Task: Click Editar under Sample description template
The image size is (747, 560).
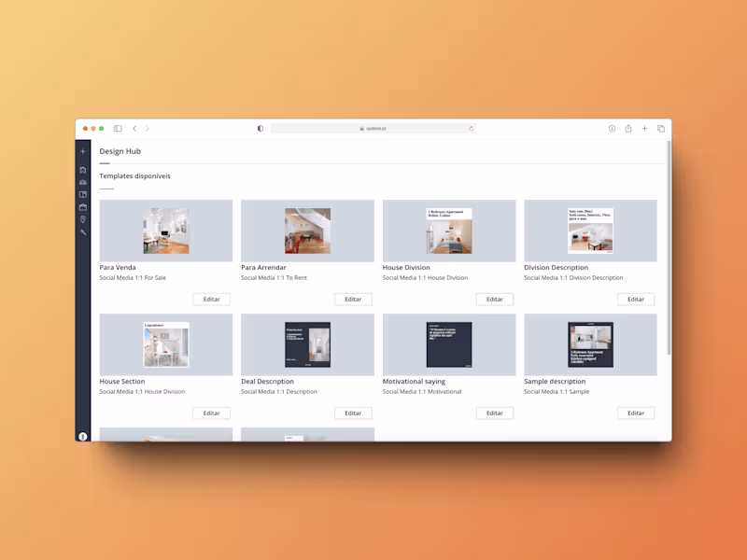Action: point(636,413)
